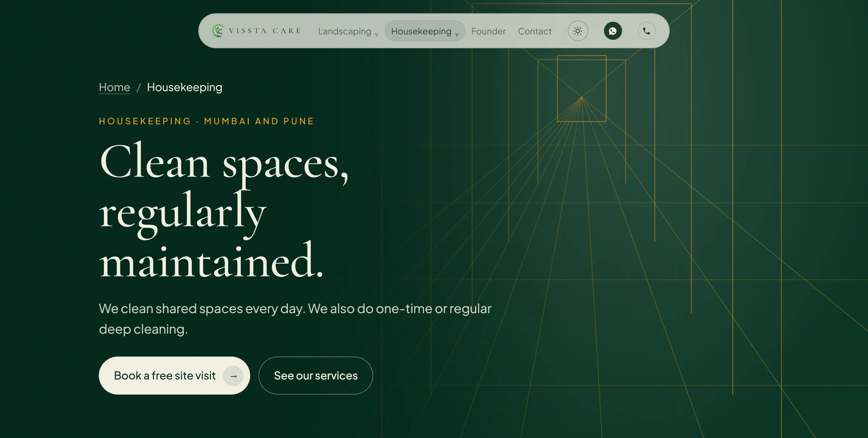Click the 'Clean spaces, regularly maintained.' headline
The image size is (868, 438).
coord(224,210)
